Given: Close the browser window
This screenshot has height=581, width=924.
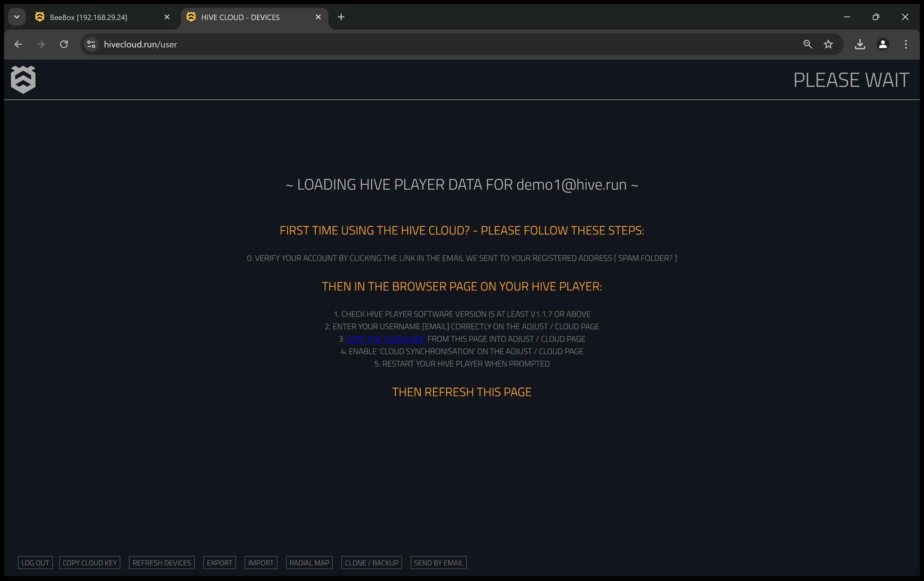Looking at the screenshot, I should pos(905,17).
